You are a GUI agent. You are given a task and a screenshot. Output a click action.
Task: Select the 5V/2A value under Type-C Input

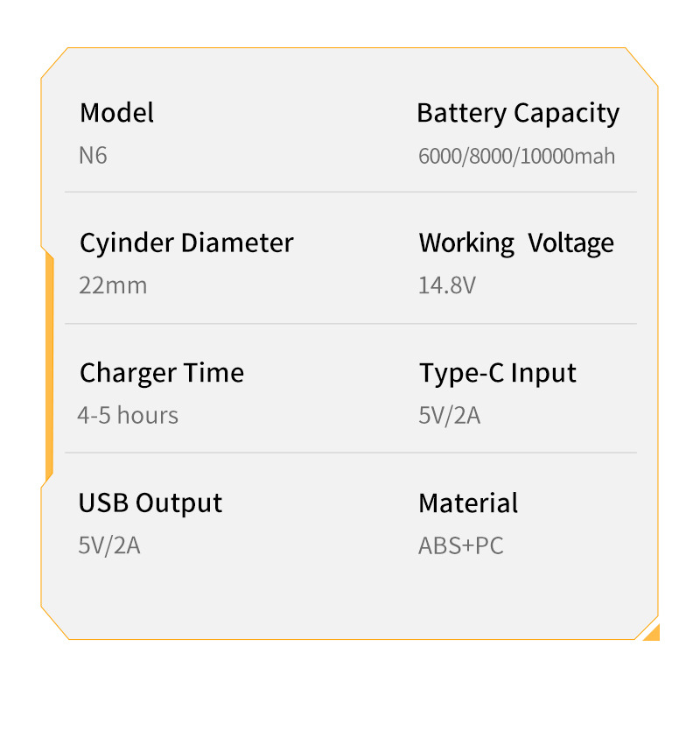(x=449, y=415)
